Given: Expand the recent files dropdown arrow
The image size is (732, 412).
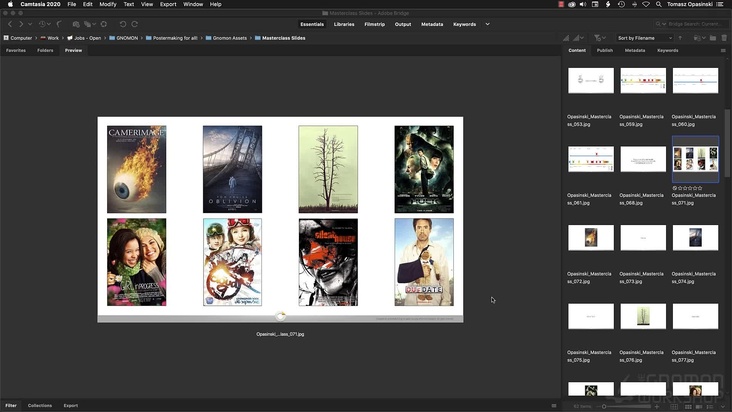Looking at the screenshot, I should tap(49, 24).
